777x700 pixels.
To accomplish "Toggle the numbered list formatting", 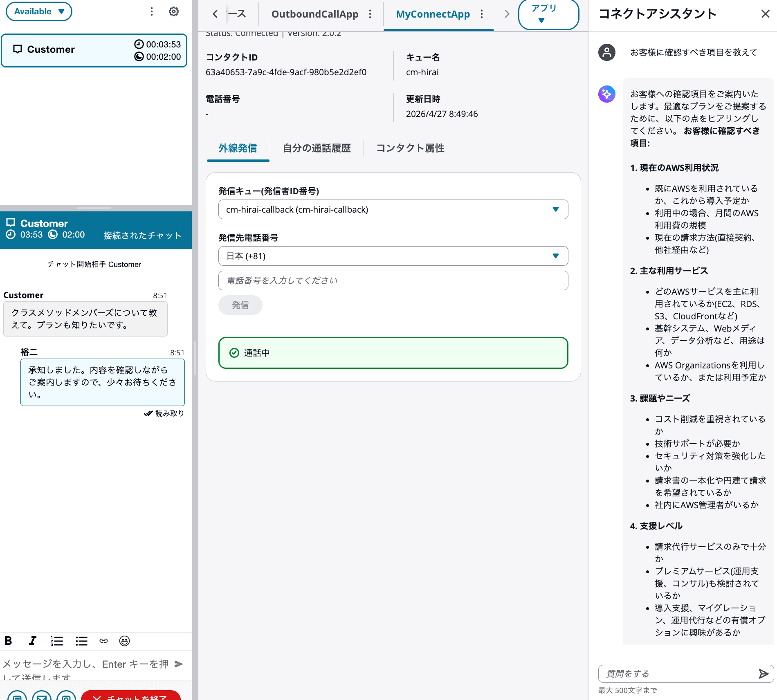I will click(x=56, y=641).
